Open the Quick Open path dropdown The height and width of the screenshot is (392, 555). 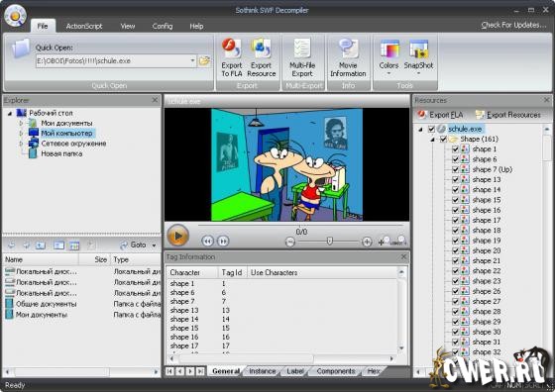(192, 60)
